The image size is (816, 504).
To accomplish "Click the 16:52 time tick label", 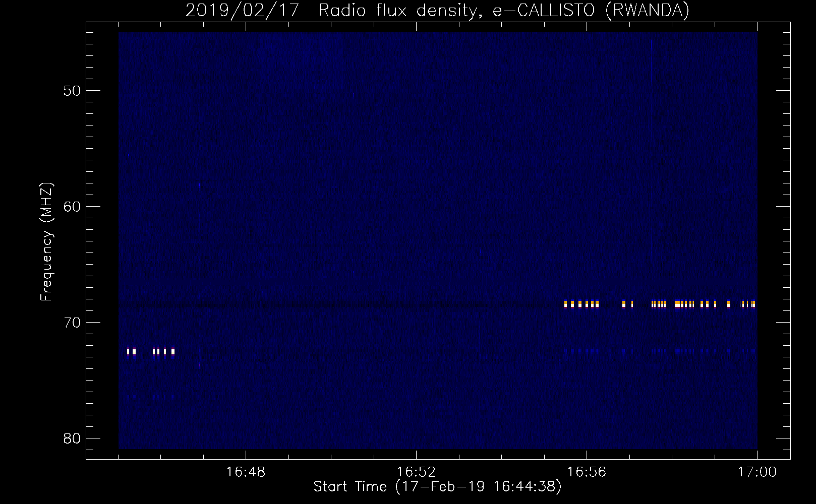I will tap(416, 472).
